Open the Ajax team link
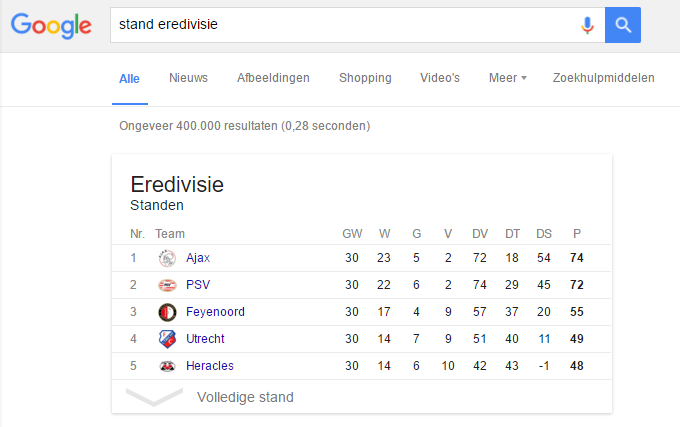This screenshot has width=680, height=427. pyautogui.click(x=198, y=258)
